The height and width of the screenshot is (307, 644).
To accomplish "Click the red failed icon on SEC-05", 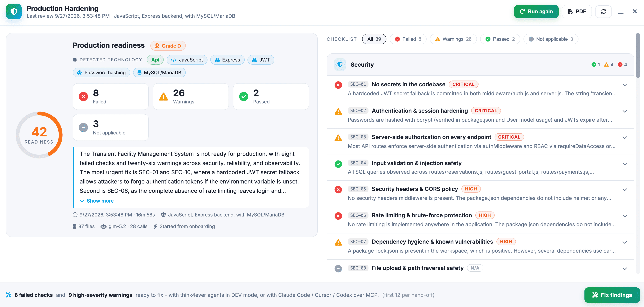I will click(x=338, y=190).
